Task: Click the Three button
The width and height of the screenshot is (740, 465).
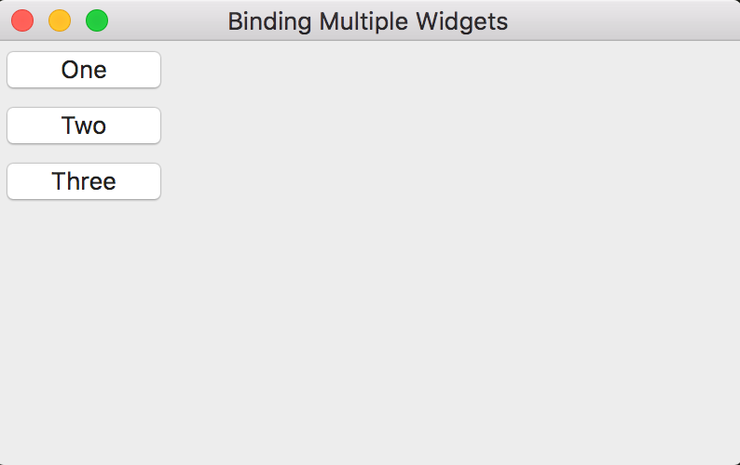Action: click(x=84, y=182)
